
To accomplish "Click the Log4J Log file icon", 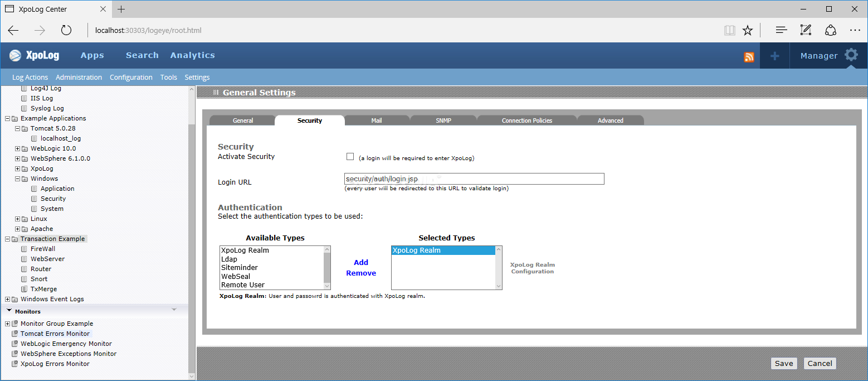I will click(x=24, y=88).
